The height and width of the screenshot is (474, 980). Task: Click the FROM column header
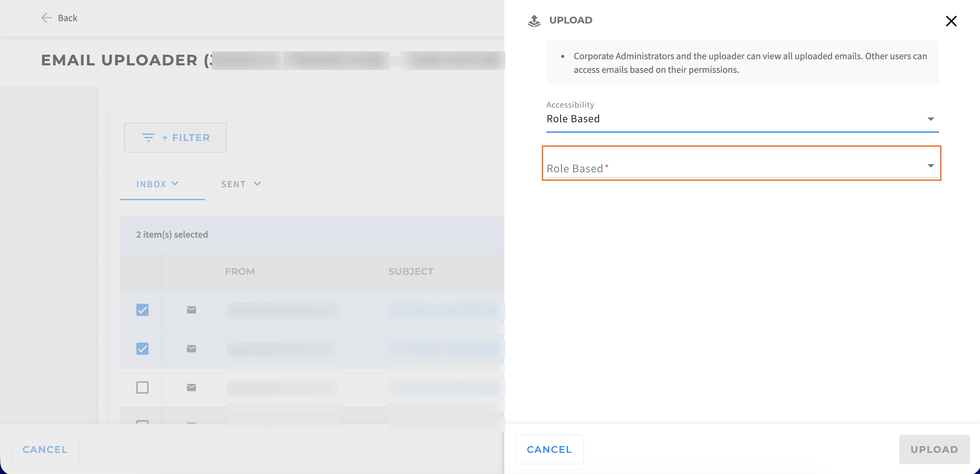point(240,271)
